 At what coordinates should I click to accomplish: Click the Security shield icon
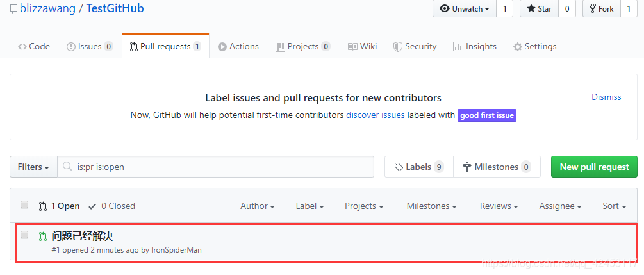[x=397, y=47]
